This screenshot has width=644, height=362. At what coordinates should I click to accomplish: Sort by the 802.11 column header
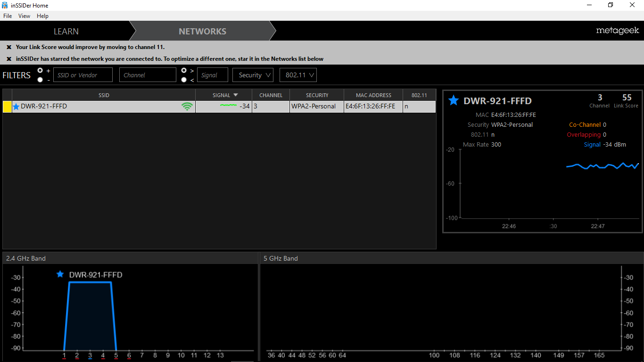tap(419, 95)
